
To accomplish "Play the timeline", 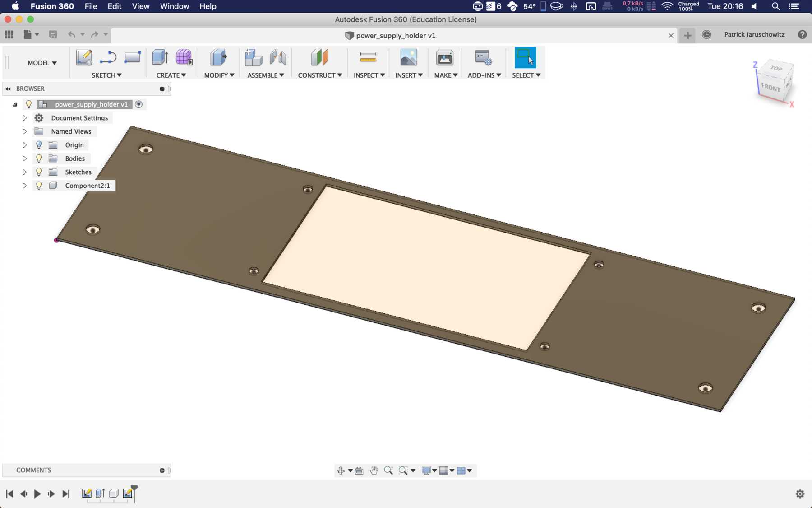I will [37, 494].
